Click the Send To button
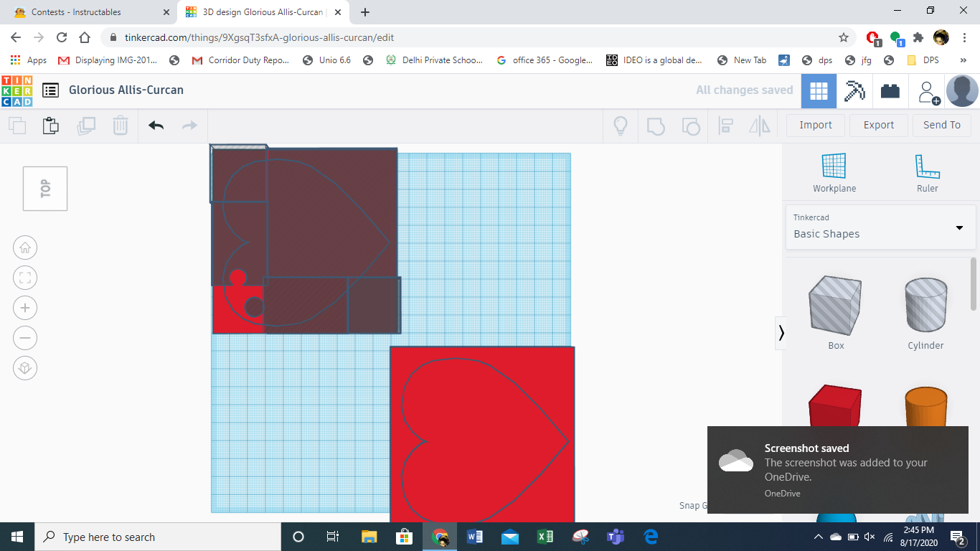 (942, 125)
